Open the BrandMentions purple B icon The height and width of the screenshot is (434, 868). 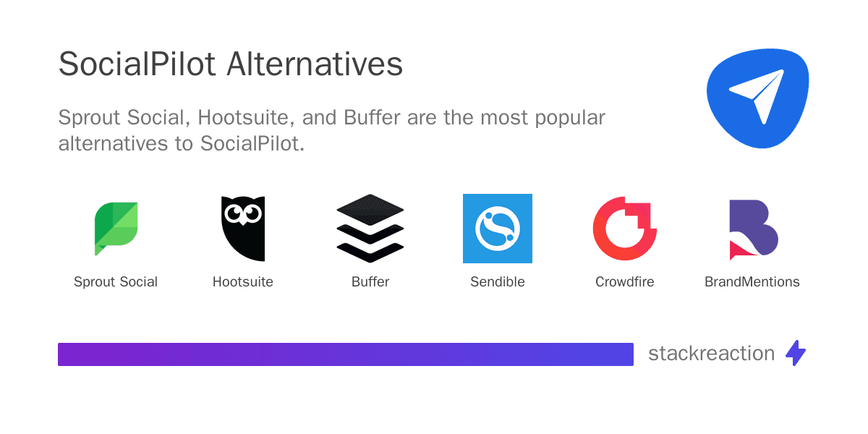(x=752, y=228)
